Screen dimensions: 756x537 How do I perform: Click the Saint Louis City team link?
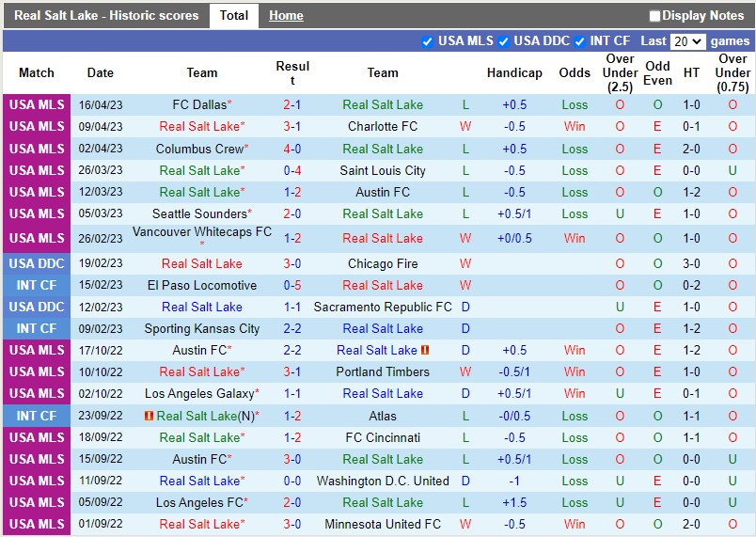point(383,170)
